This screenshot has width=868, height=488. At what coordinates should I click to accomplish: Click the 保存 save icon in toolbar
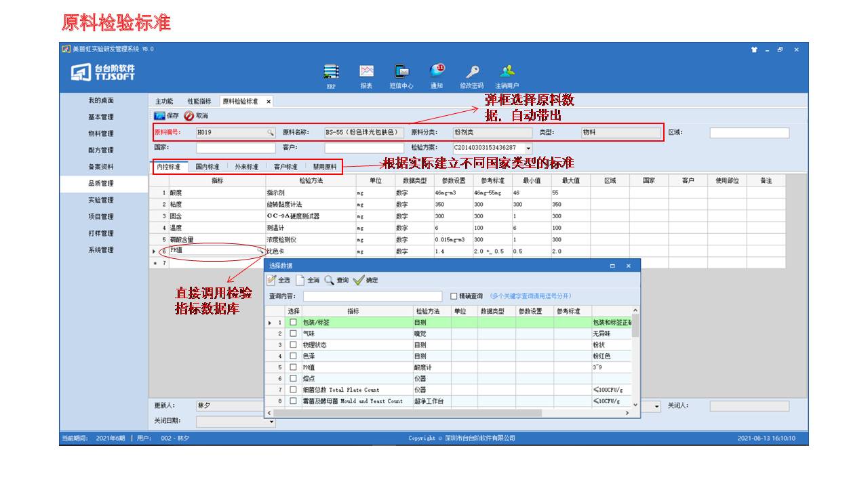coord(159,116)
